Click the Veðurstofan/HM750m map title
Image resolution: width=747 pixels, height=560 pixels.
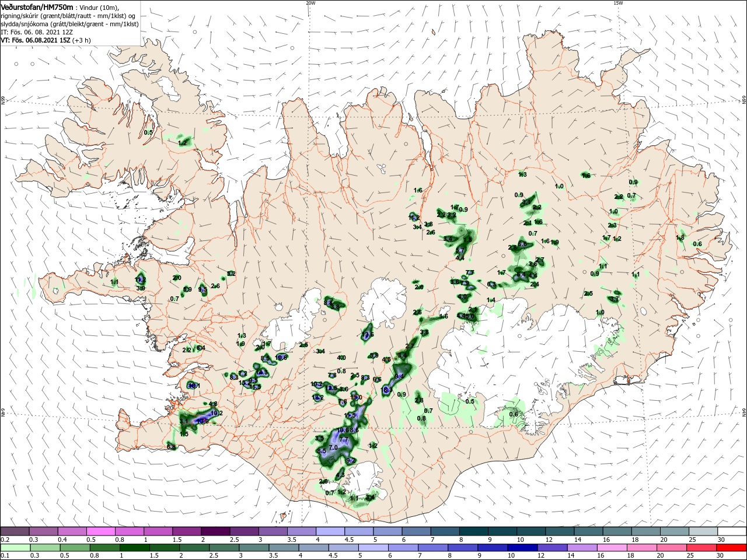37,6
